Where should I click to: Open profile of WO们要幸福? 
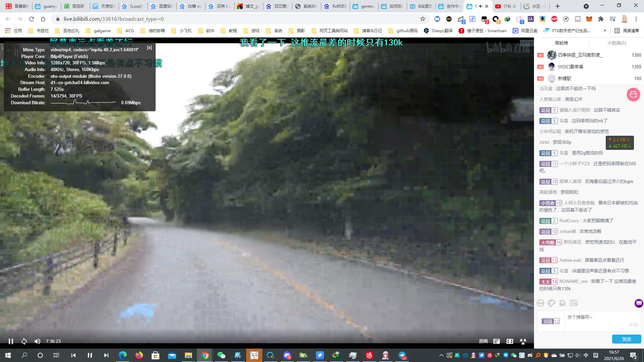coord(570,67)
